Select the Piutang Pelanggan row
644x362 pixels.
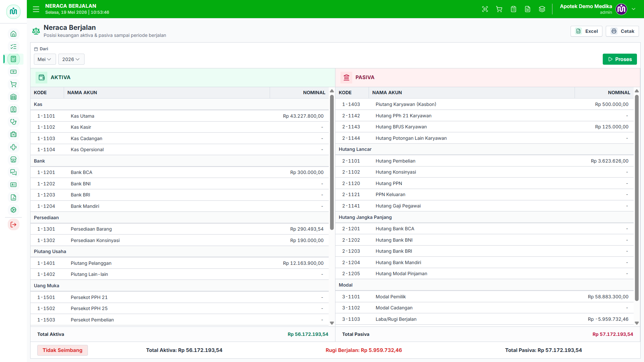[x=179, y=263]
